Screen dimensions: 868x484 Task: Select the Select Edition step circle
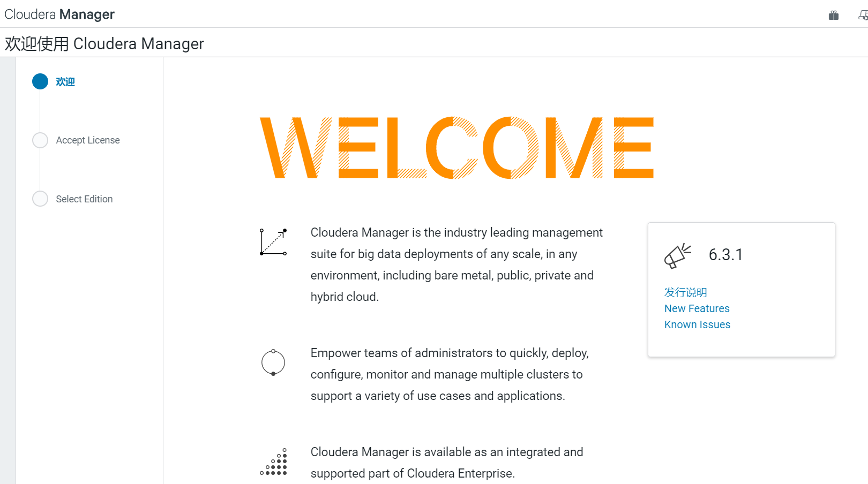(40, 199)
